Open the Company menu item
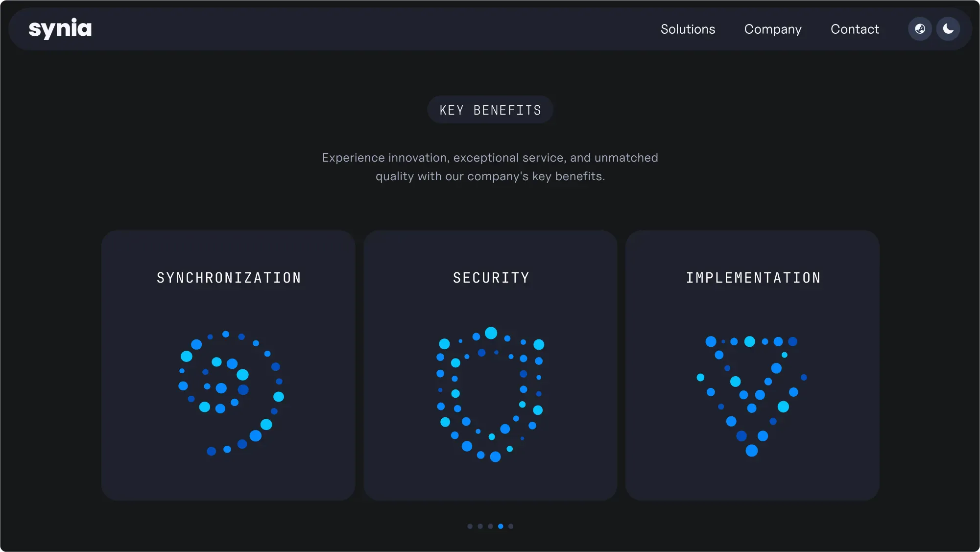The height and width of the screenshot is (552, 980). pos(773,29)
